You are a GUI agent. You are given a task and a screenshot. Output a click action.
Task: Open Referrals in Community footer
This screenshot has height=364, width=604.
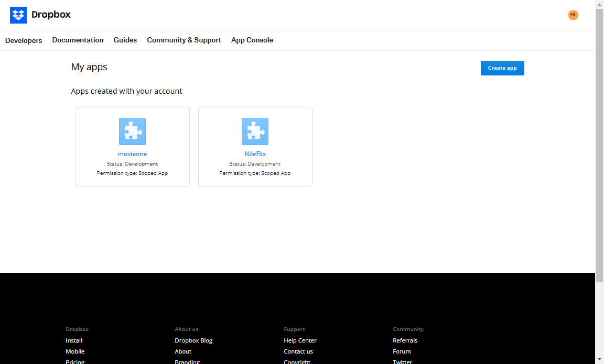click(405, 340)
